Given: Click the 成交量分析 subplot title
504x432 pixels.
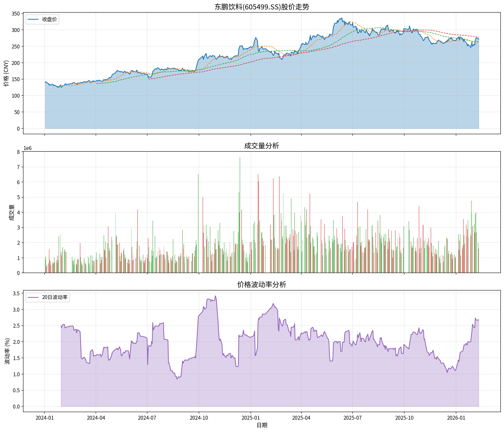Looking at the screenshot, I should click(x=262, y=146).
